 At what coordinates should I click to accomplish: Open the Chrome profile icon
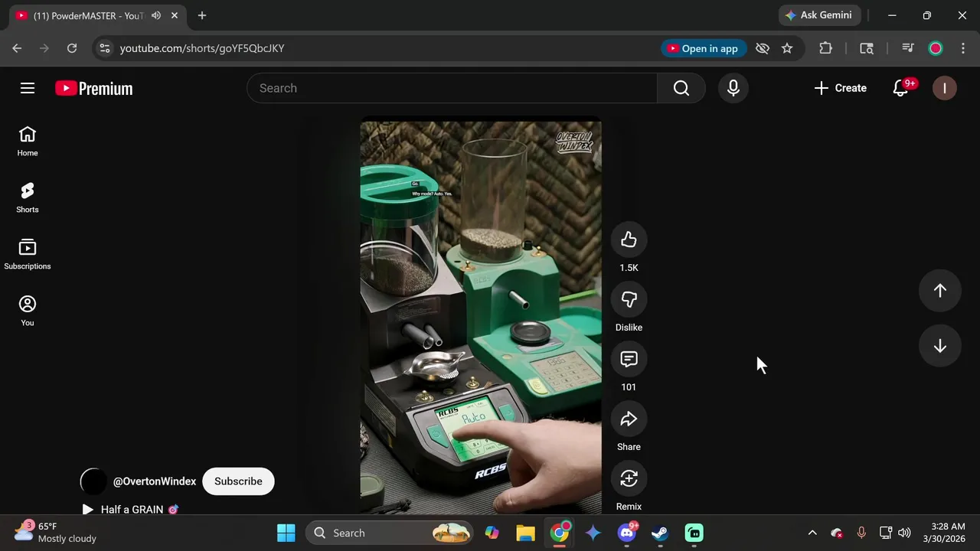coord(936,48)
